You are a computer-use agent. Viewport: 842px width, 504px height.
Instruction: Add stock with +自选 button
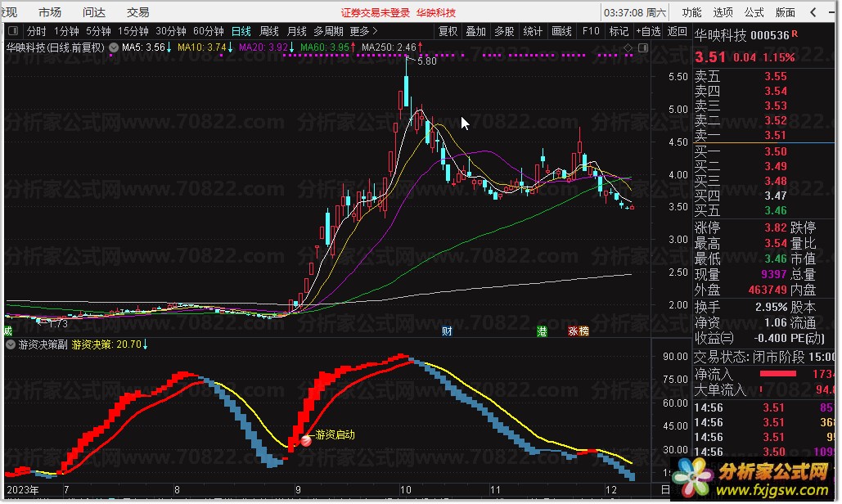(648, 31)
